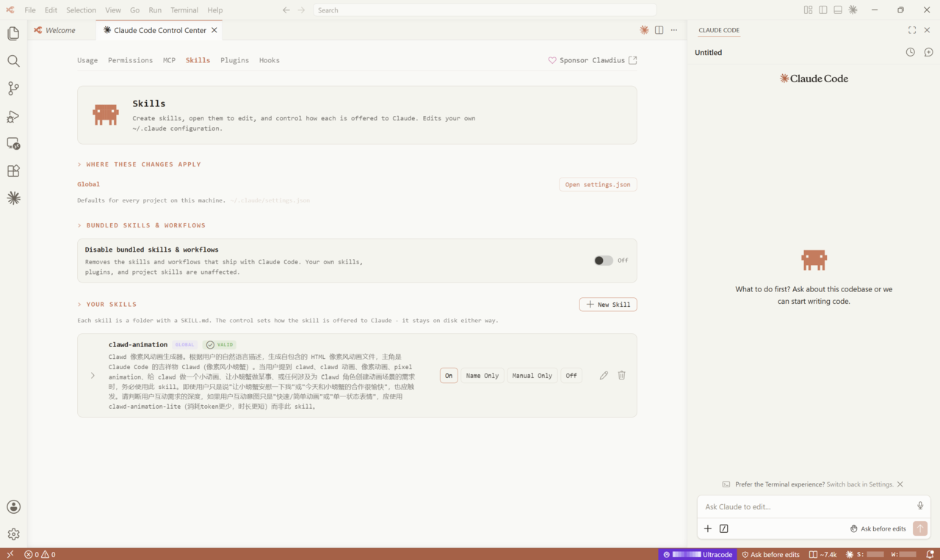940x560 pixels.
Task: Open session history clock icon
Action: tap(910, 52)
